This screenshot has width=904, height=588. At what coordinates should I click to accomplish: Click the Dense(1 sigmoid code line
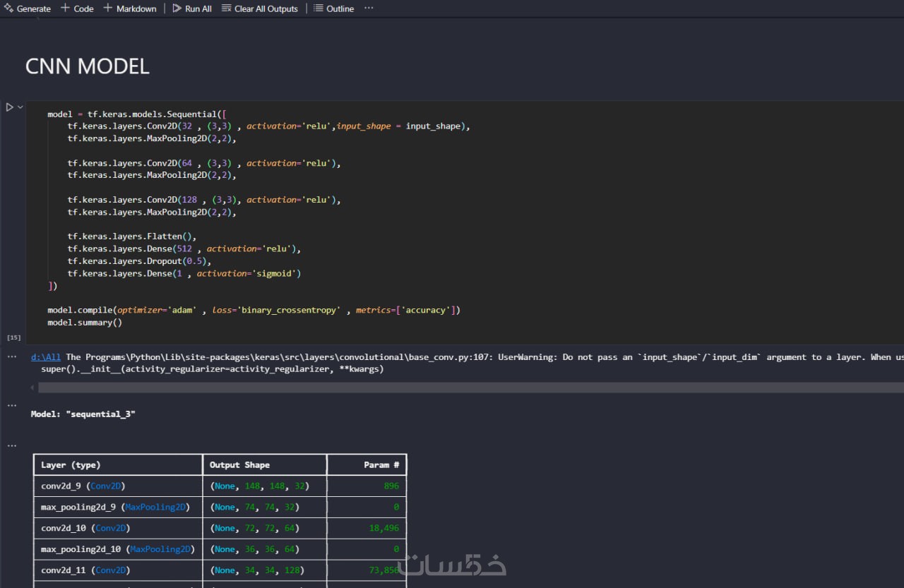point(184,273)
